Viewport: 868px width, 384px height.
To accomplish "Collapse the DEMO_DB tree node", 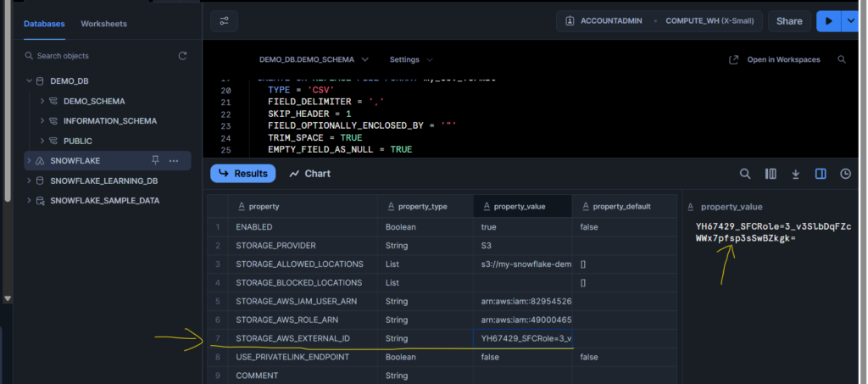I will 29,81.
